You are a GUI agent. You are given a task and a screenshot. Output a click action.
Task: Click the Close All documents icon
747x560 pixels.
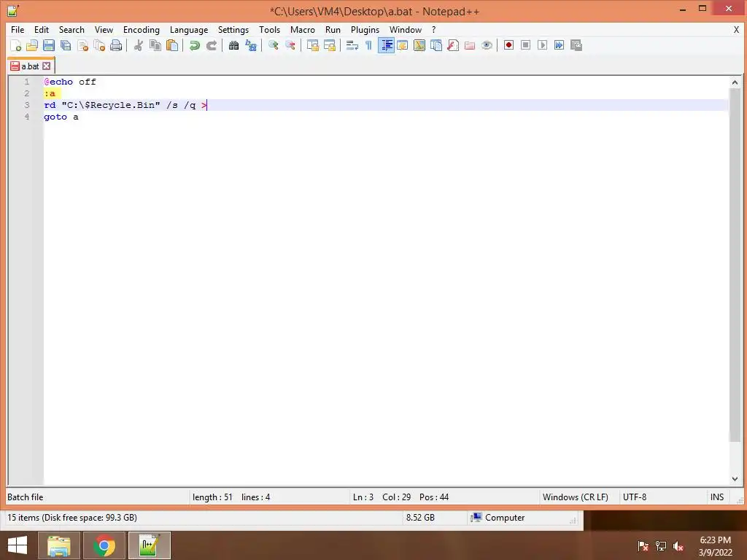99,45
